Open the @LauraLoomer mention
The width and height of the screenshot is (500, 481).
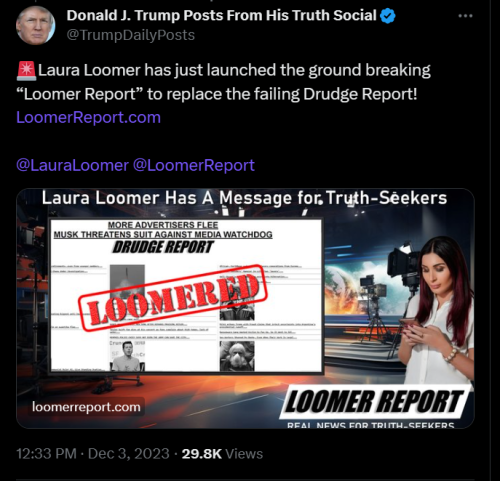(72, 165)
